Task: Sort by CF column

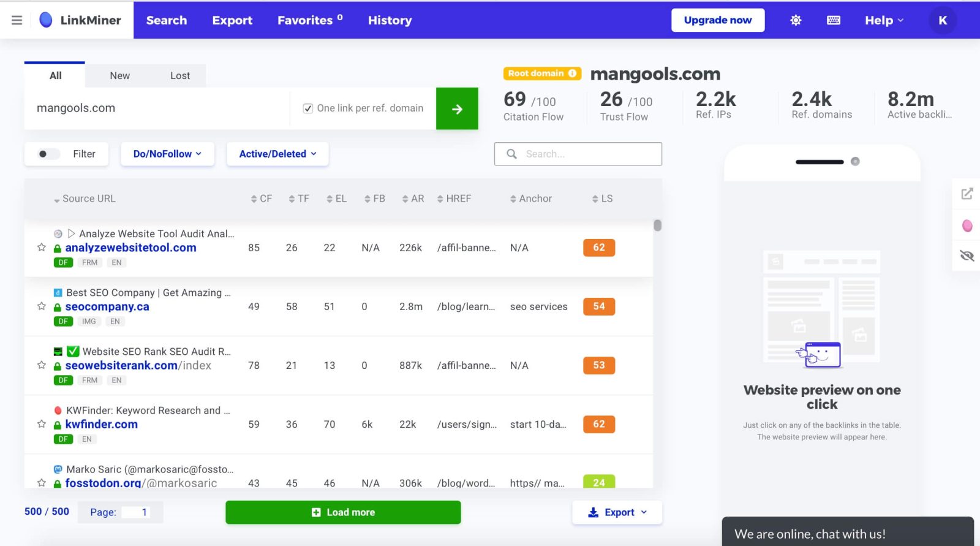Action: click(x=262, y=199)
